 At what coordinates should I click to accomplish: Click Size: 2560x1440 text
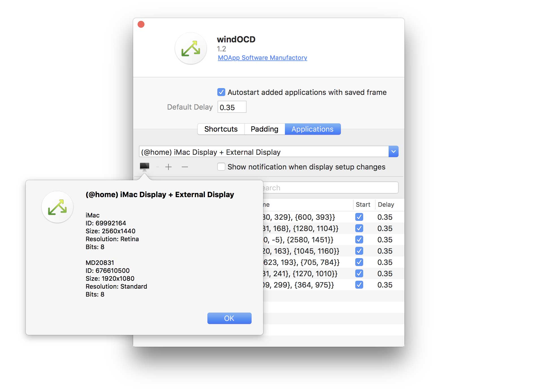111,231
